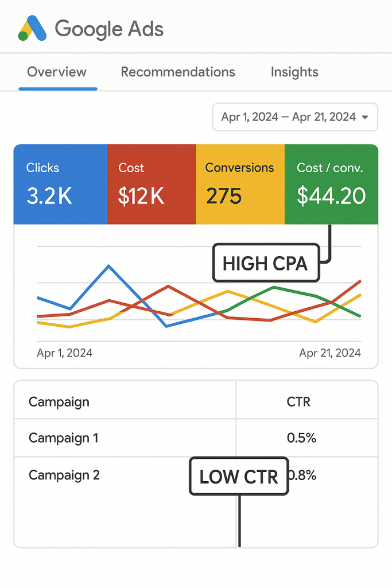The width and height of the screenshot is (392, 588).
Task: Click the blue line peak in chart
Action: pos(108,266)
